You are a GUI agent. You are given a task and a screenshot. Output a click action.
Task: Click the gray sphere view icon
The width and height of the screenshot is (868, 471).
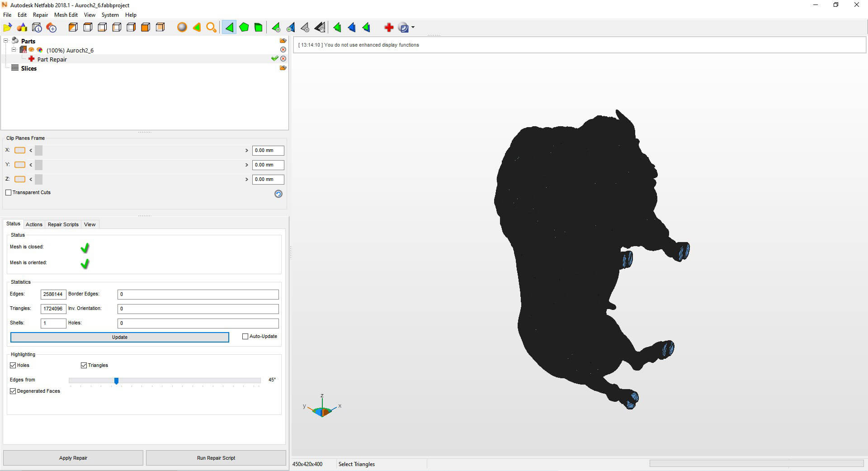pos(182,28)
